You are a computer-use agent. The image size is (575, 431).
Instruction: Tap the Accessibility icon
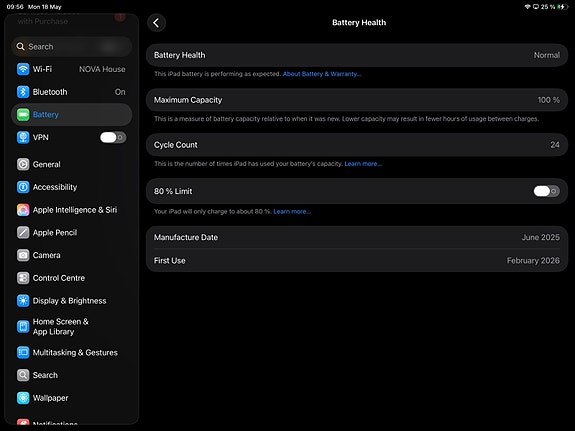tap(23, 187)
